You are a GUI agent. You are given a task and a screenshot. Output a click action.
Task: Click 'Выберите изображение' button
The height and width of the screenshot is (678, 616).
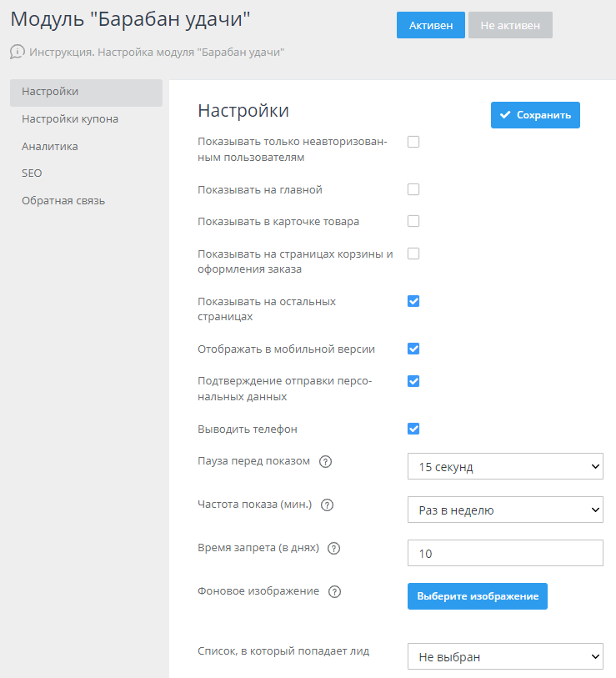(x=478, y=596)
